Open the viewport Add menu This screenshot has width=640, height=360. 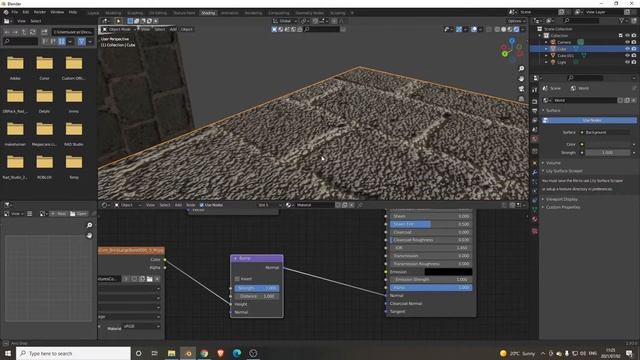tap(173, 29)
